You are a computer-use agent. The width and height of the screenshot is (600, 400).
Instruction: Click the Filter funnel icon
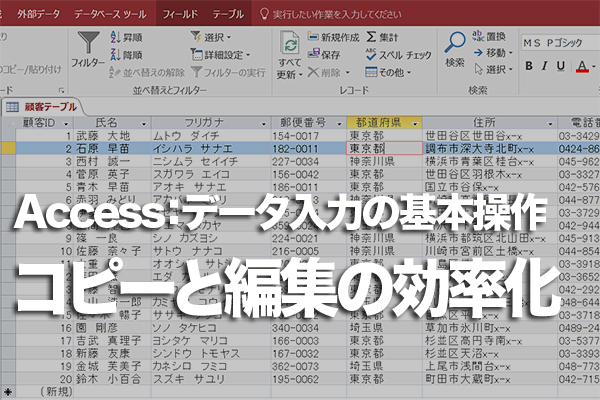pyautogui.click(x=88, y=42)
